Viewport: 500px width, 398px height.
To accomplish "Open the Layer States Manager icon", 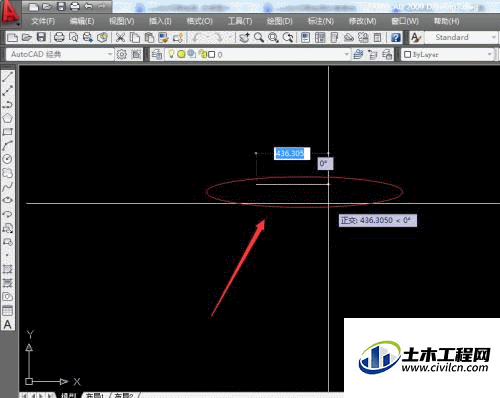I will pyautogui.click(x=387, y=54).
